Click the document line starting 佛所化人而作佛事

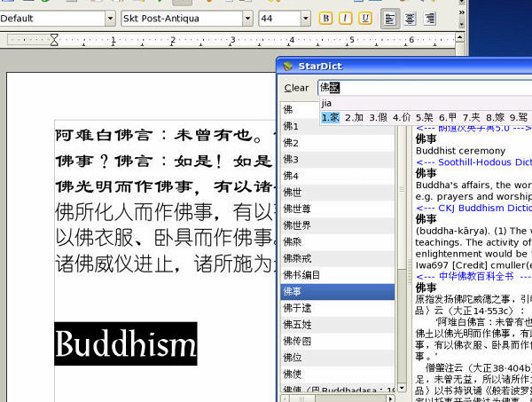point(167,211)
